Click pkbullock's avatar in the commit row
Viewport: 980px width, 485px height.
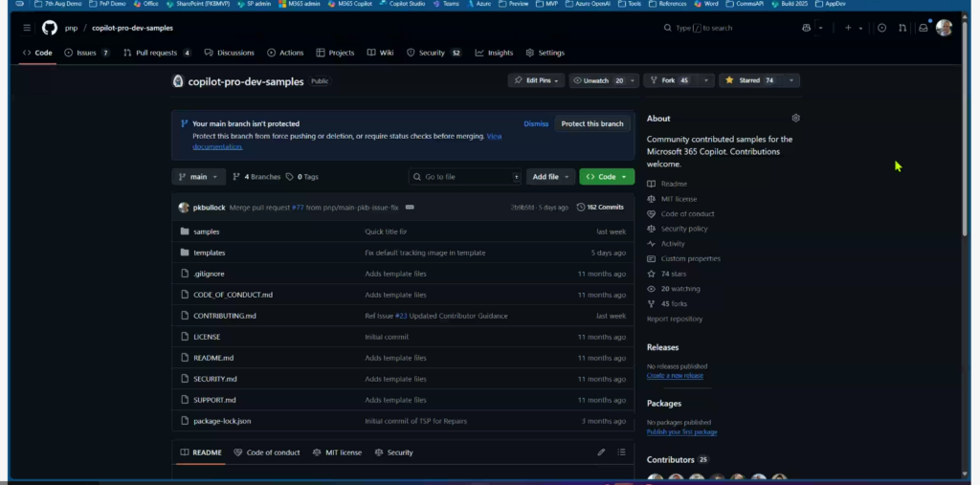pos(183,208)
